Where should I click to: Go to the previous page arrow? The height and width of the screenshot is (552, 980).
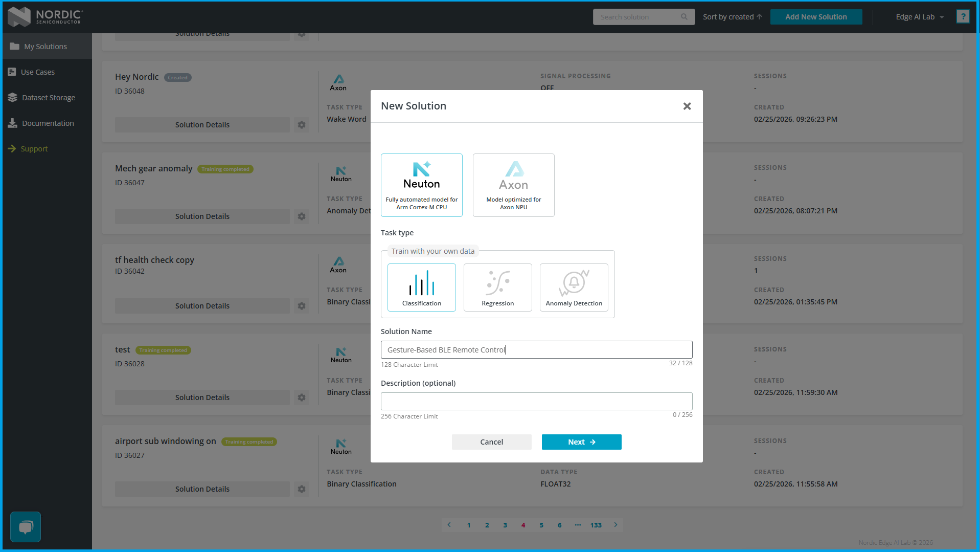coord(449,525)
